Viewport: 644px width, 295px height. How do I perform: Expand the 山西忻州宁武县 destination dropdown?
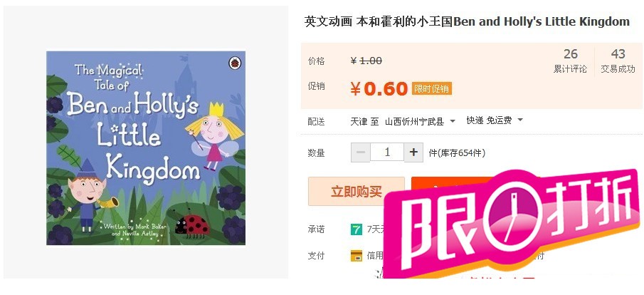(420, 121)
